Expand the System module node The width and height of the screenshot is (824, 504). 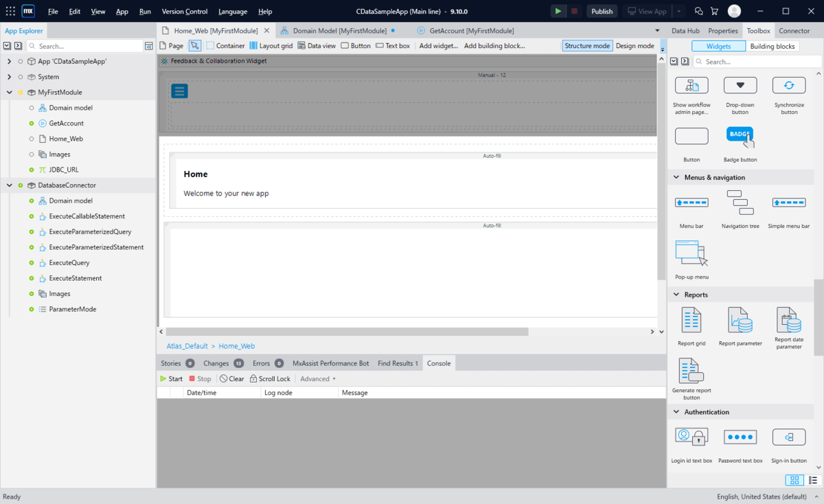coord(10,77)
